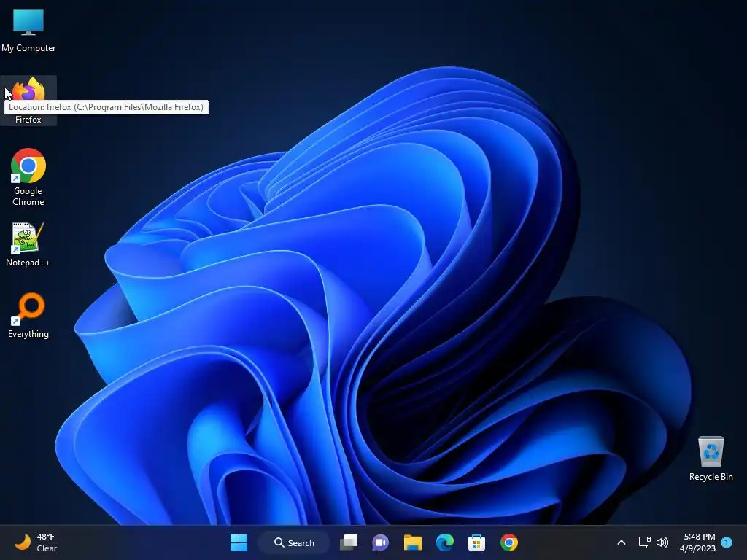Select the Everything search desktop shortcut
The image size is (747, 560).
point(28,315)
